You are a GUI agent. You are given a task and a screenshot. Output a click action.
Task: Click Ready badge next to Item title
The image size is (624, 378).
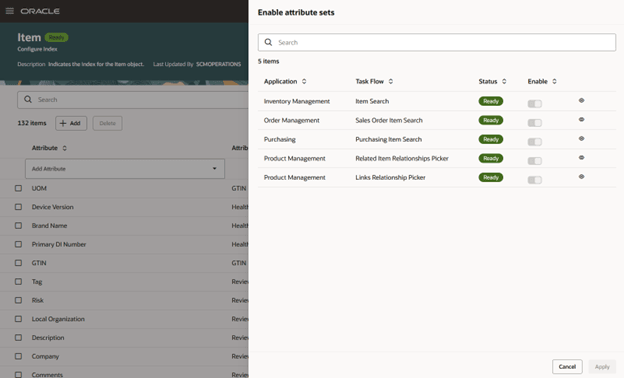click(x=57, y=37)
